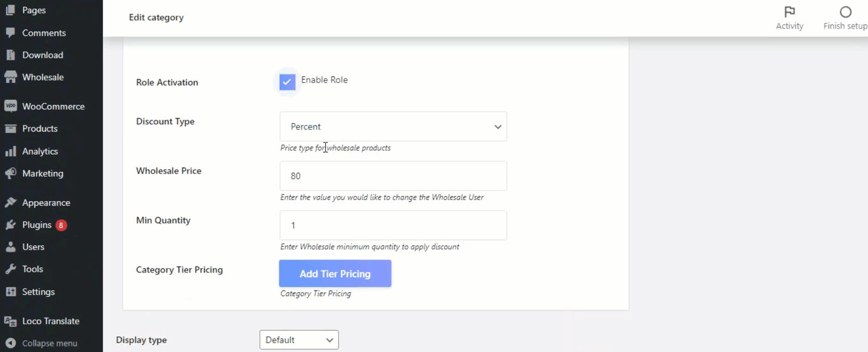Click the Tools wrench icon
The height and width of the screenshot is (352, 868).
coord(10,269)
